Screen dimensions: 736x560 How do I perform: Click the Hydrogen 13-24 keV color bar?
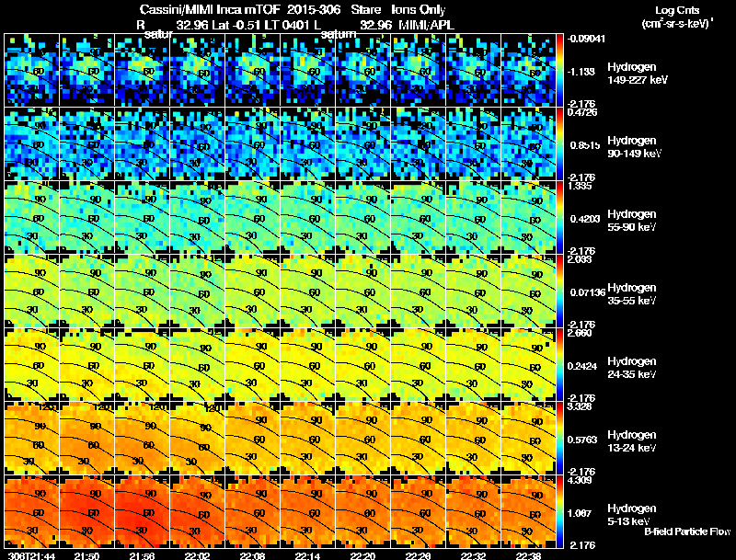pyautogui.click(x=559, y=438)
